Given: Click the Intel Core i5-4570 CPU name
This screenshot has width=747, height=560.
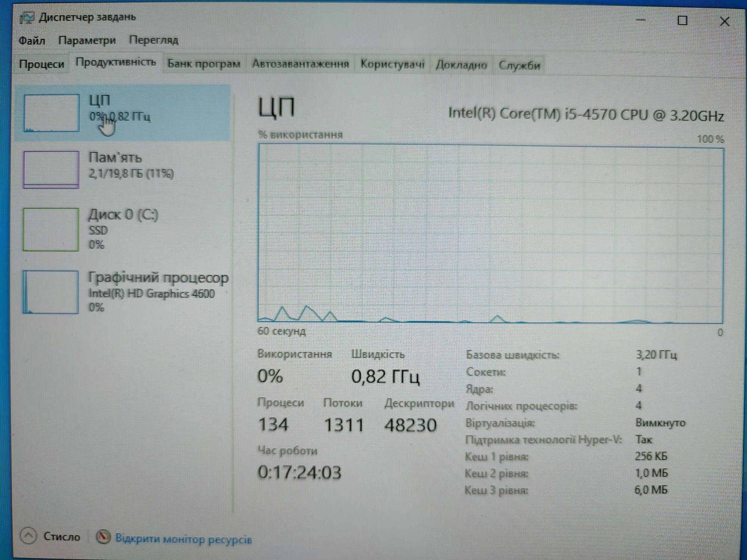Looking at the screenshot, I should pos(586,114).
